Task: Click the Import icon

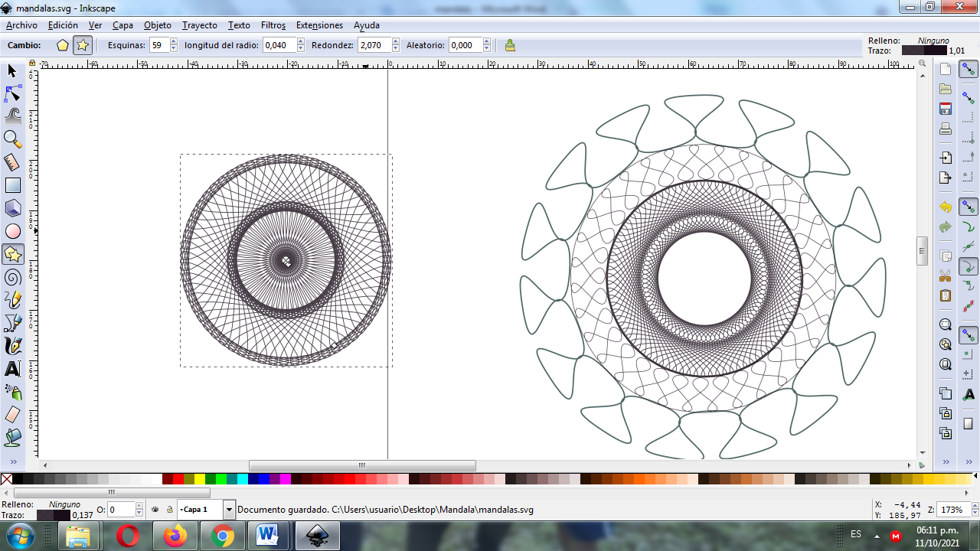Action: click(946, 158)
